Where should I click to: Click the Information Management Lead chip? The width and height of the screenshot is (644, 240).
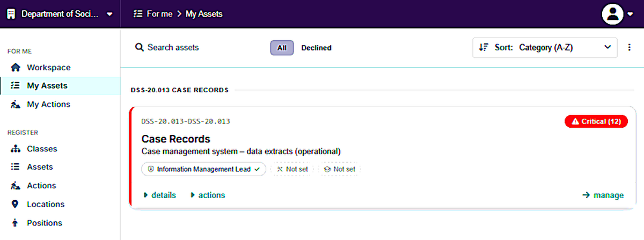pos(204,169)
